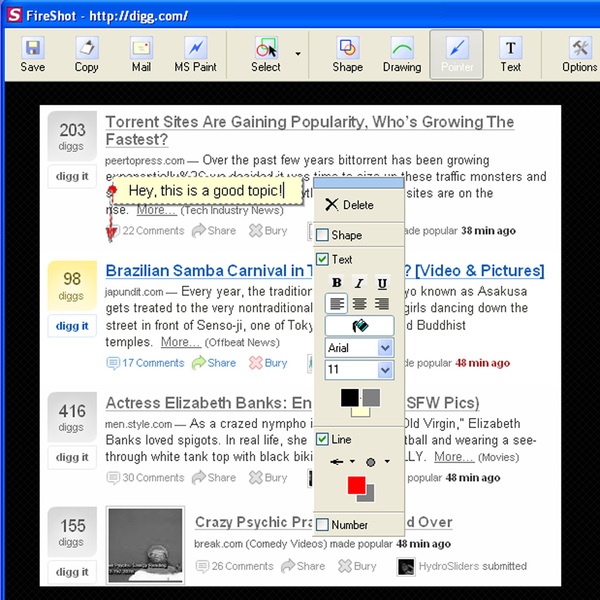Click digg it under 416 diggs
The height and width of the screenshot is (600, 600).
[x=72, y=457]
